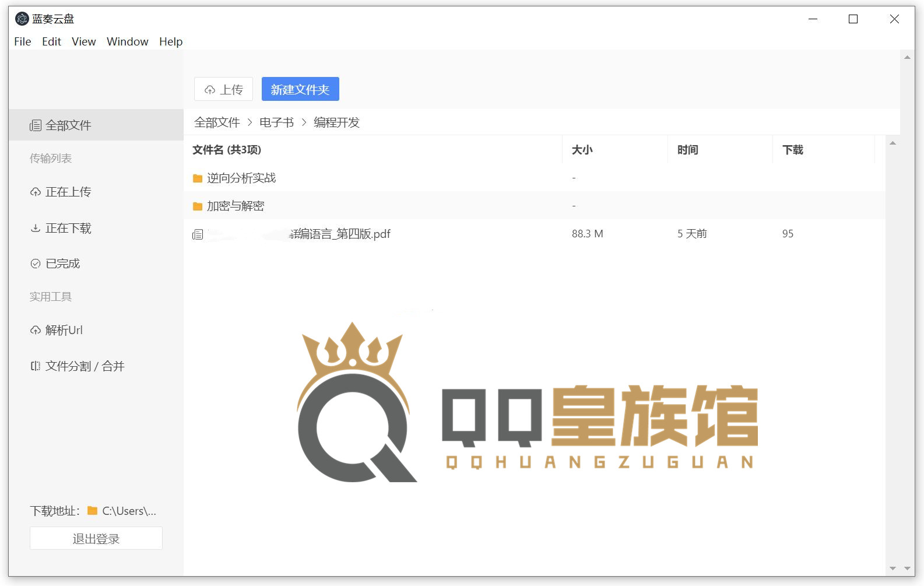Viewport: 924px width, 586px height.
Task: Close the 蓝奏云盘 window
Action: pos(894,19)
